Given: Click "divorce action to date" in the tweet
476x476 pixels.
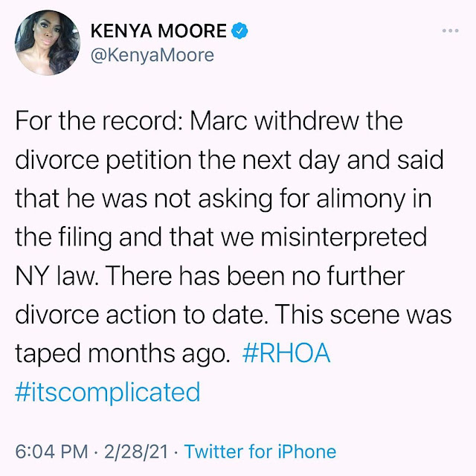Looking at the screenshot, I should (x=140, y=315).
